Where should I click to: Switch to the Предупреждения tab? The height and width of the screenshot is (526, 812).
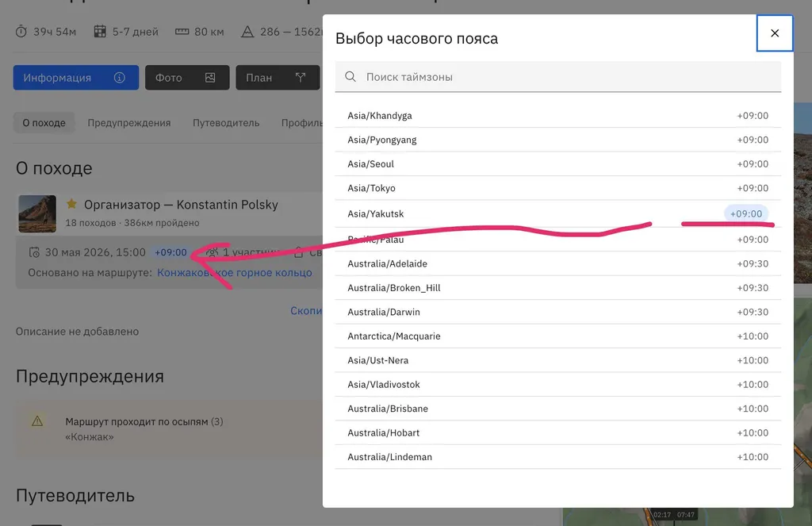pyautogui.click(x=129, y=123)
